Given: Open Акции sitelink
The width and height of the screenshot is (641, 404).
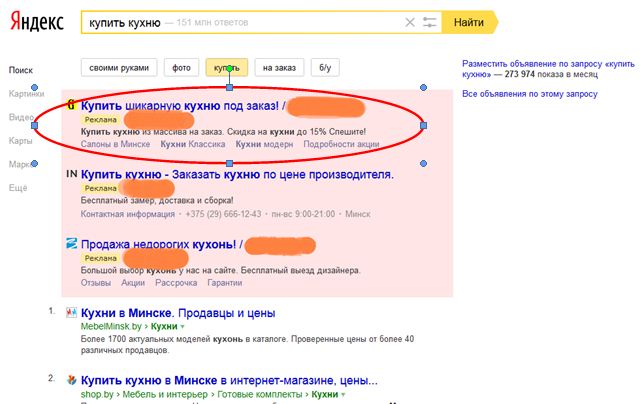Looking at the screenshot, I should click(x=133, y=283).
